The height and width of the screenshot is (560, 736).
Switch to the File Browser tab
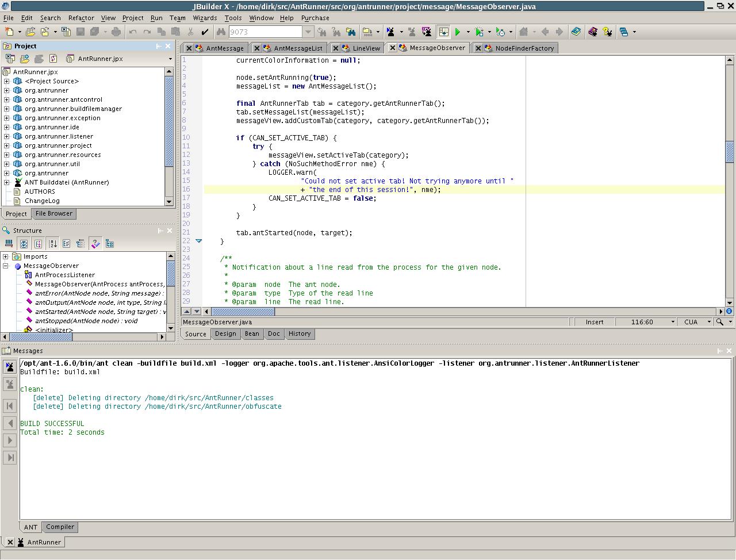click(53, 213)
